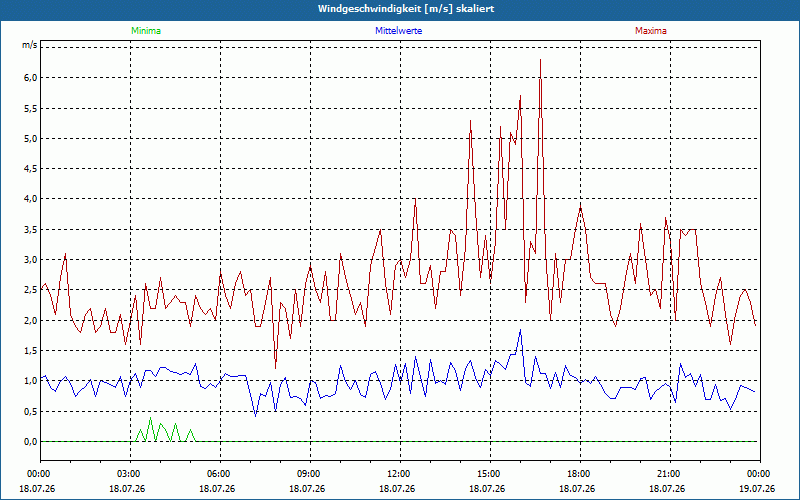Click the 1,0 y-axis value
The width and height of the screenshot is (800, 500).
tap(31, 381)
